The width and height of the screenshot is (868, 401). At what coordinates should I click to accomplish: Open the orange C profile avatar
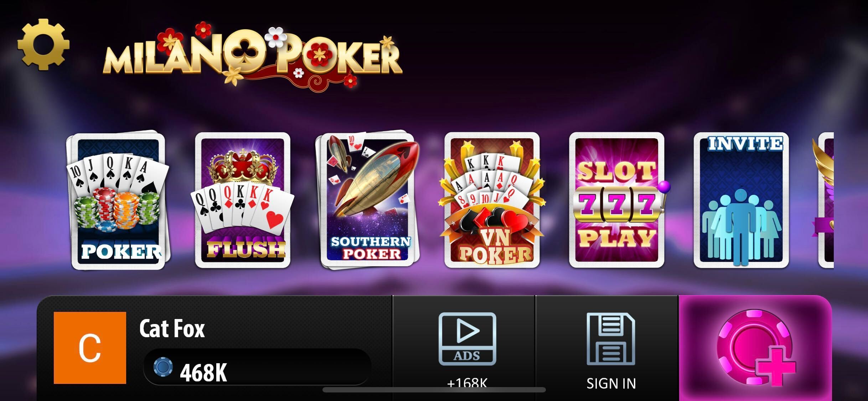(90, 348)
